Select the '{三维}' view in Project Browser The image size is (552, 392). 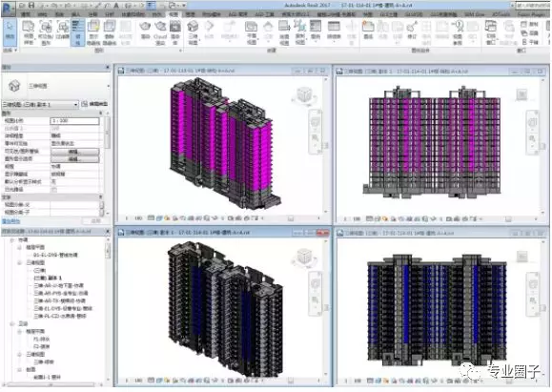(39, 271)
